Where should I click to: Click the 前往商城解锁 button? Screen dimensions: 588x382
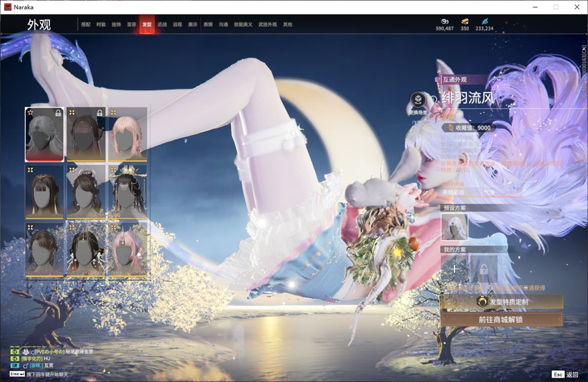(x=502, y=319)
